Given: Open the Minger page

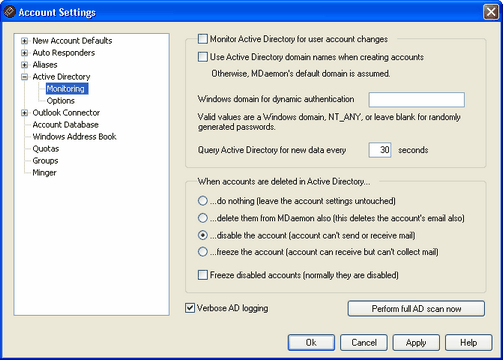Looking at the screenshot, I should [44, 173].
